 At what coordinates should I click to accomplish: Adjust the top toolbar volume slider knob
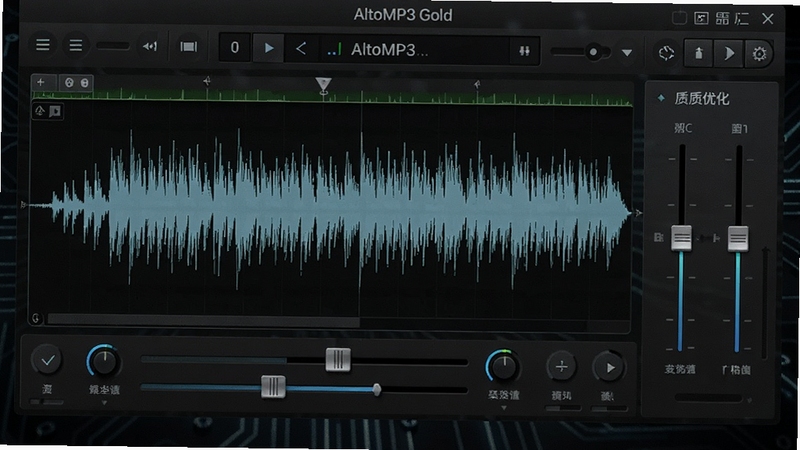(593, 52)
